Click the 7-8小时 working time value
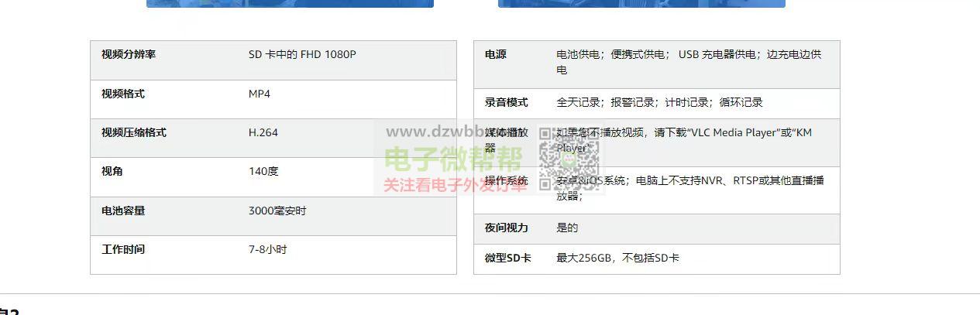This screenshot has width=980, height=315. pyautogui.click(x=268, y=249)
